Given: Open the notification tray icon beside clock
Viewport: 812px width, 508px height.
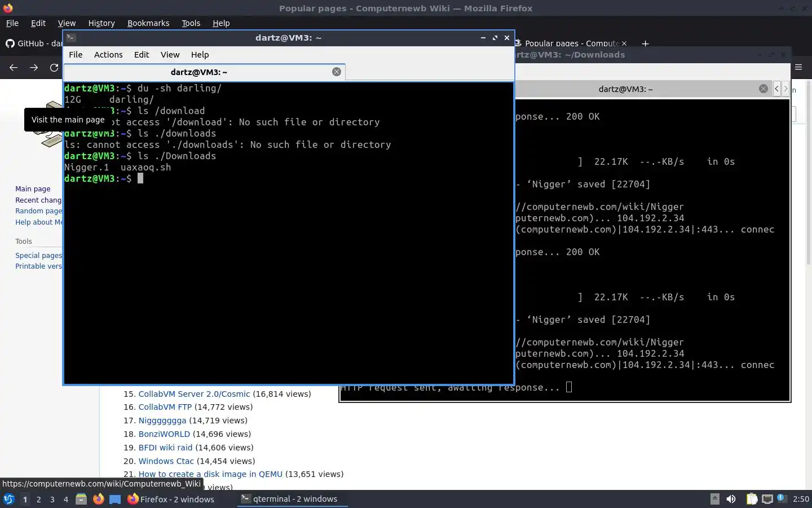Looking at the screenshot, I should pyautogui.click(x=781, y=498).
